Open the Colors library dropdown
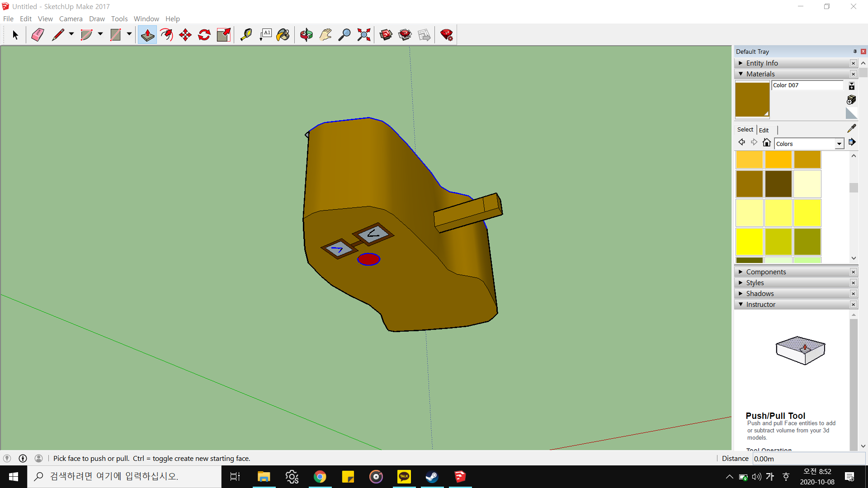Screen dimensions: 868x488 (840, 144)
